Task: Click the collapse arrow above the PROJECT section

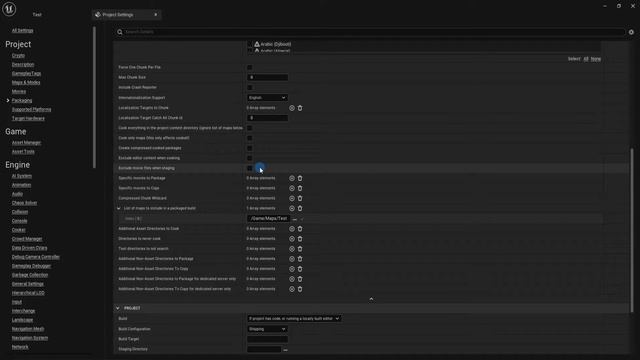Action: click(371, 299)
